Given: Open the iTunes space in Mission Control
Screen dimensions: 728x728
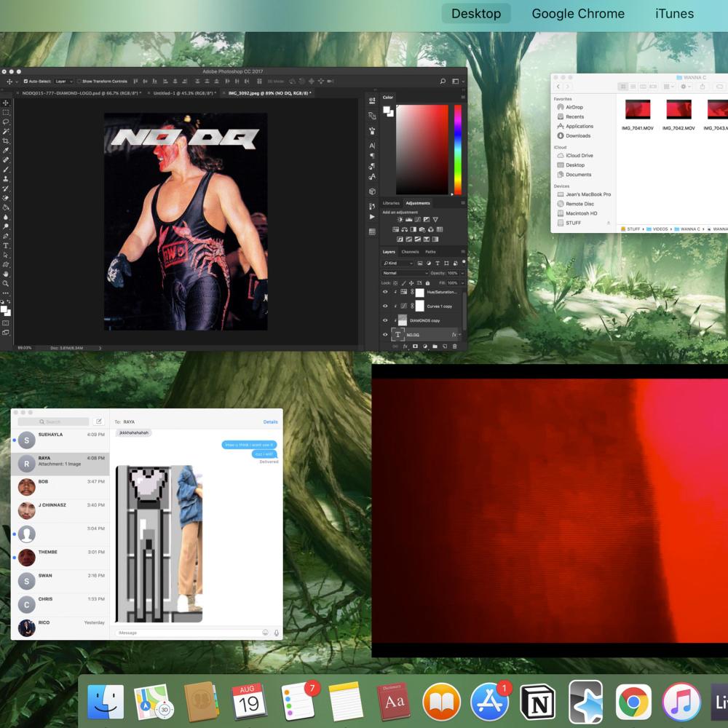Looking at the screenshot, I should 674,13.
